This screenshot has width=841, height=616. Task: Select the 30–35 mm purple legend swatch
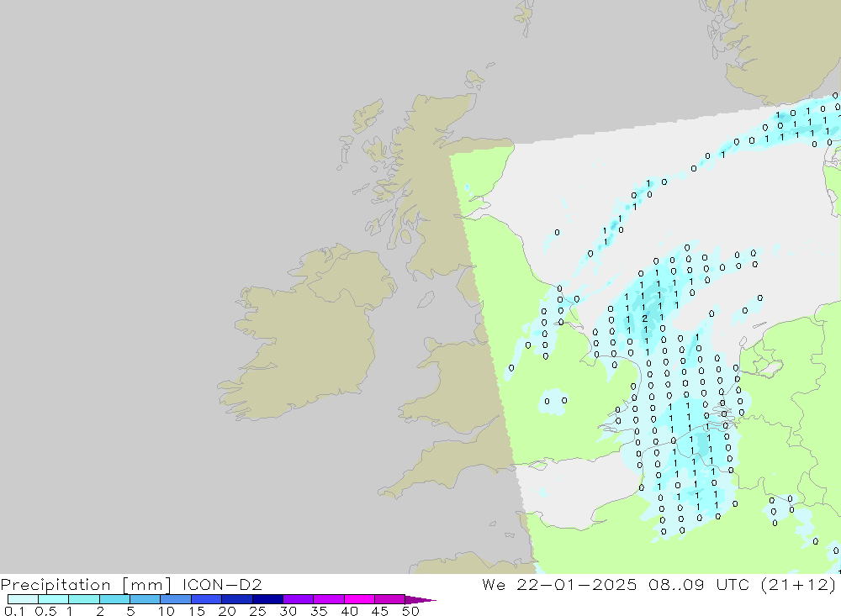pos(299,599)
